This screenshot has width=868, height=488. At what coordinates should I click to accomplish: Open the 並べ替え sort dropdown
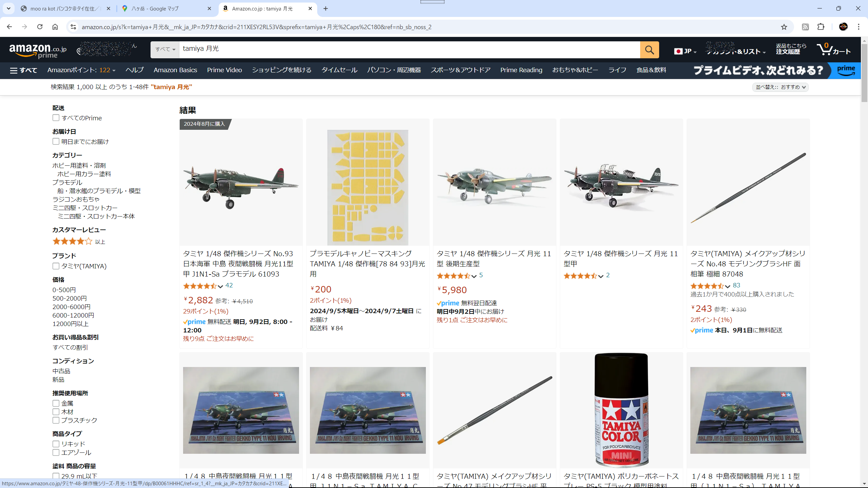[780, 87]
